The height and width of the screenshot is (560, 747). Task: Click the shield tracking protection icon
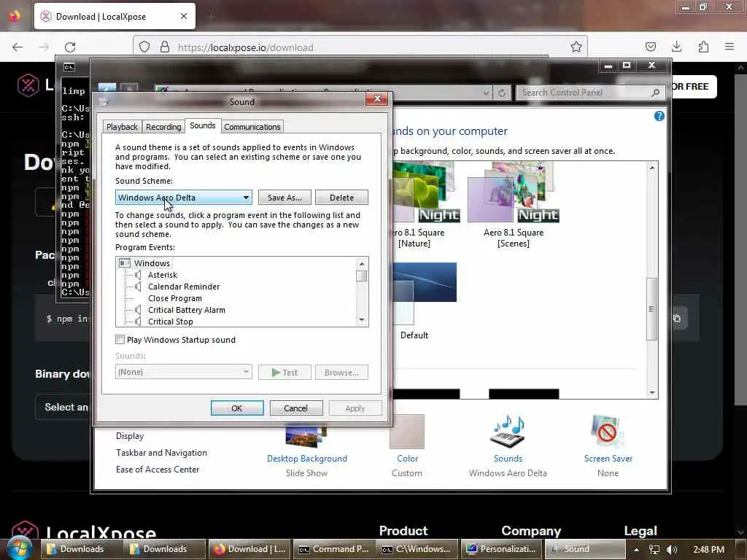click(144, 47)
